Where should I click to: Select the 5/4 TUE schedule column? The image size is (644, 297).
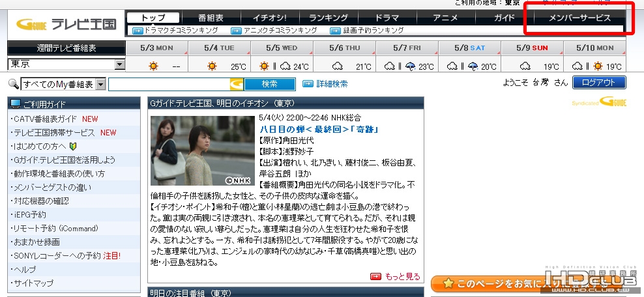[x=219, y=48]
